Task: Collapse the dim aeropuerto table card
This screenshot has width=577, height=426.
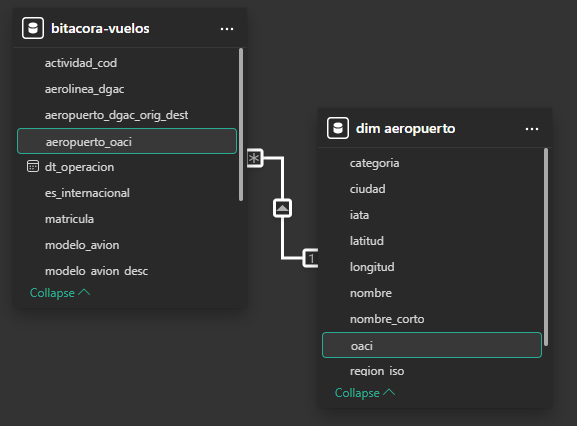Action: click(365, 393)
